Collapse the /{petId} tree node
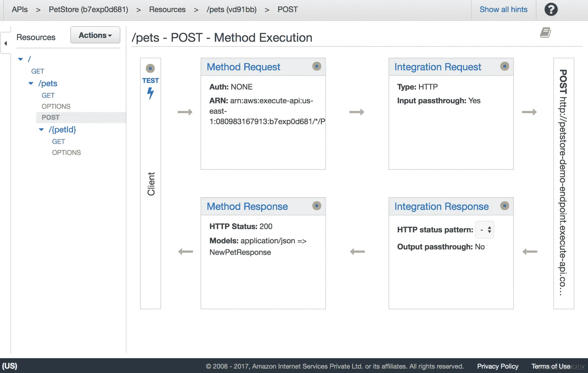Screen dimensions: 588x373 41,130
